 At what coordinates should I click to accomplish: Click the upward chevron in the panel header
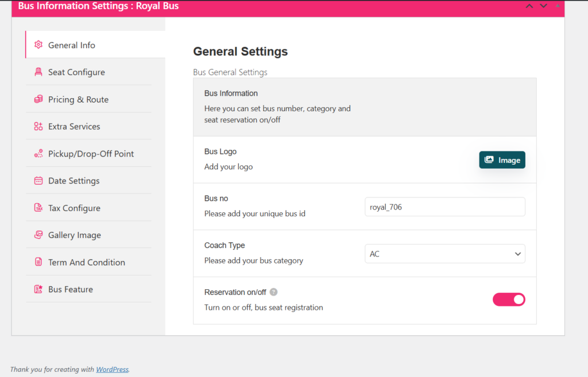click(x=529, y=6)
